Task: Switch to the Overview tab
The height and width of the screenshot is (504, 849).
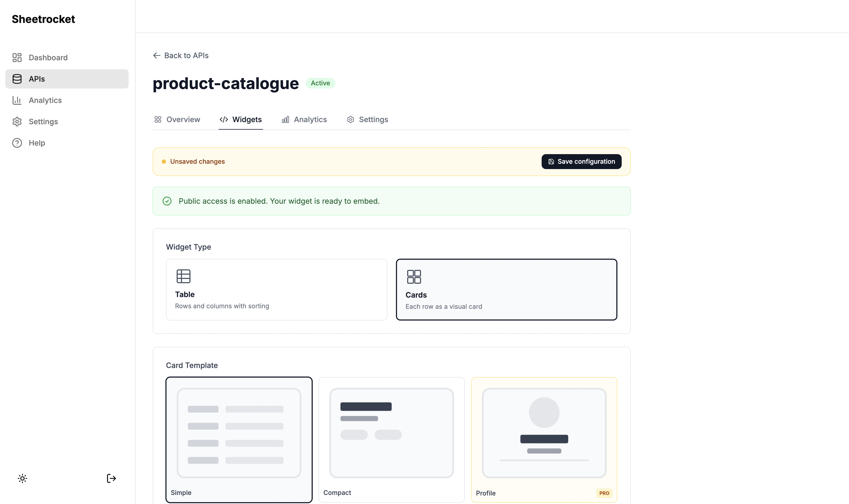Action: tap(177, 119)
